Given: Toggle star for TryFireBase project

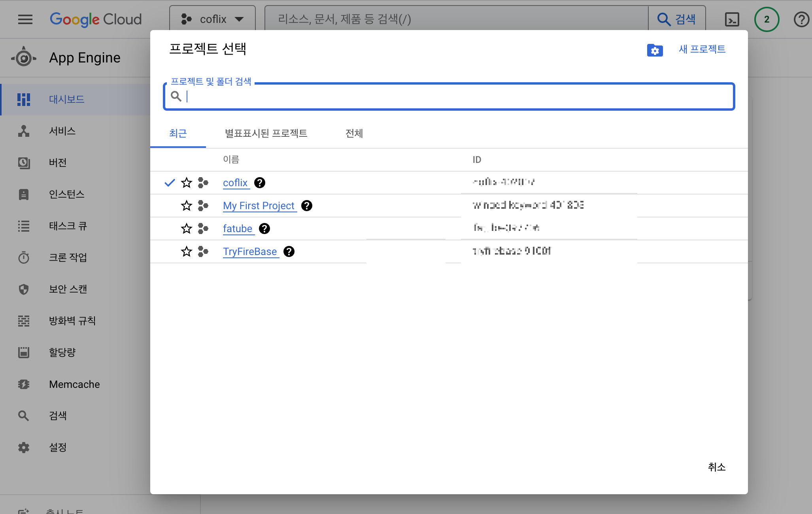Looking at the screenshot, I should (186, 251).
